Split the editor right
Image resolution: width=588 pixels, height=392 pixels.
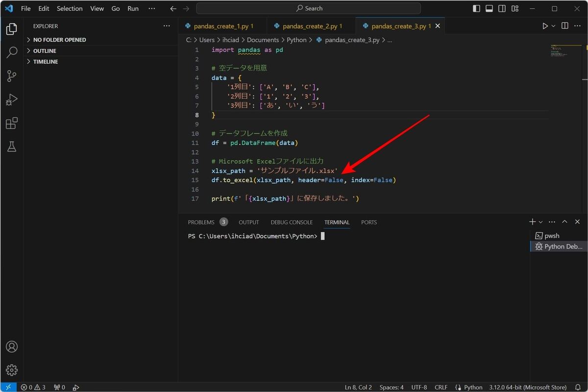[x=564, y=26]
